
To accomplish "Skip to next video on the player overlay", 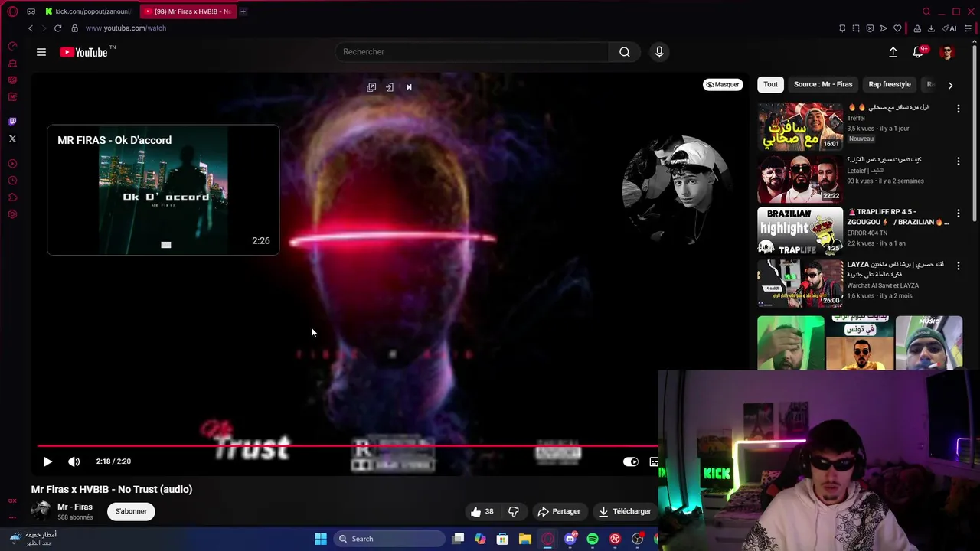I will pos(409,87).
